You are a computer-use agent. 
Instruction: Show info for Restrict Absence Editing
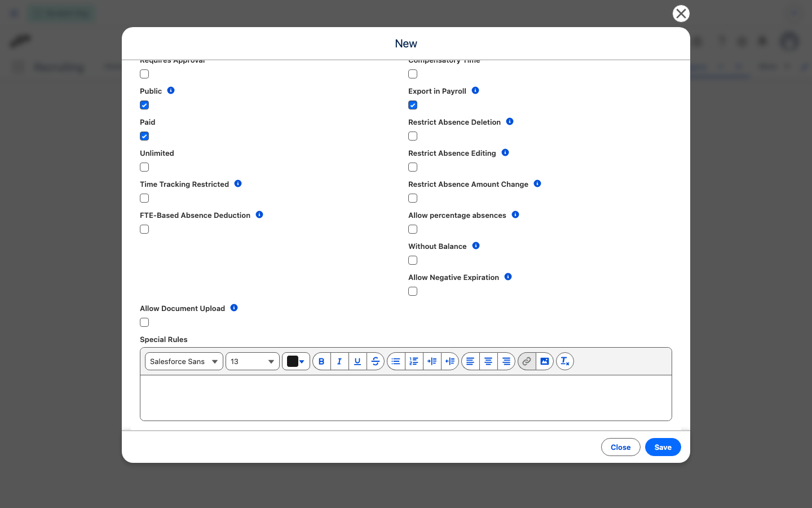[x=505, y=152]
